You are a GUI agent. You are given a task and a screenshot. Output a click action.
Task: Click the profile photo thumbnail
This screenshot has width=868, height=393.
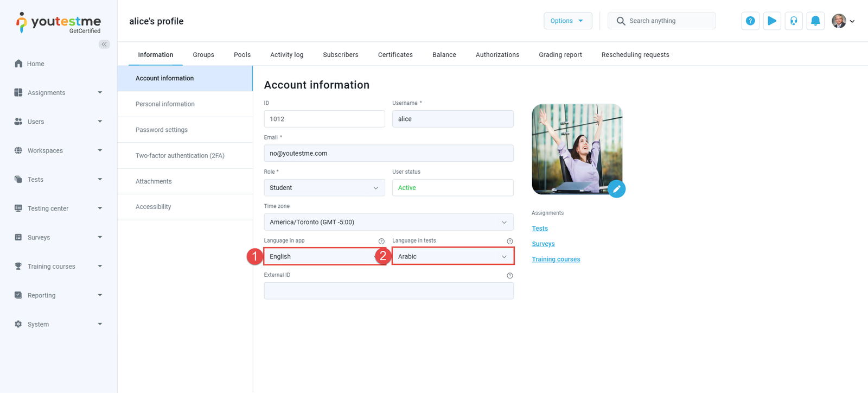tap(577, 149)
